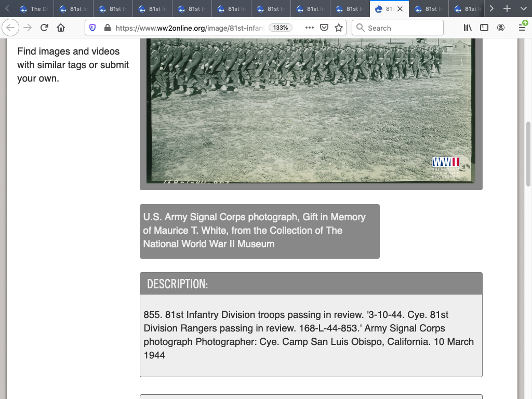Click the vertical page scrollbar thumb
This screenshot has height=399, width=532.
coord(528,154)
